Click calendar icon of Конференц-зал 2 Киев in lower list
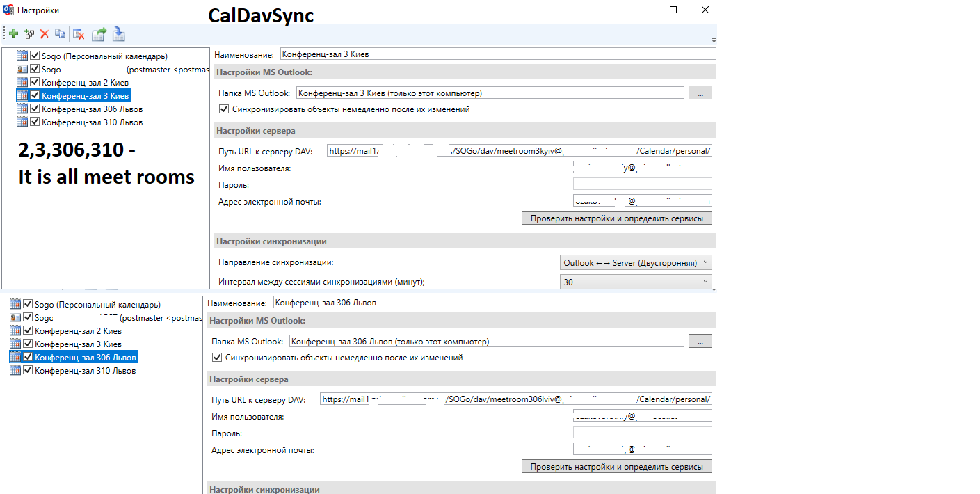This screenshot has height=494, width=980. click(15, 330)
